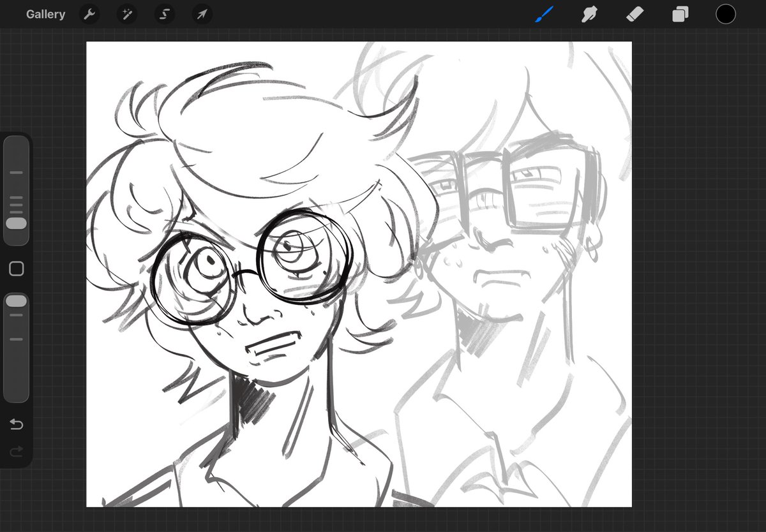Open the Adjustments magic wand menu
This screenshot has width=766, height=532.
[127, 14]
